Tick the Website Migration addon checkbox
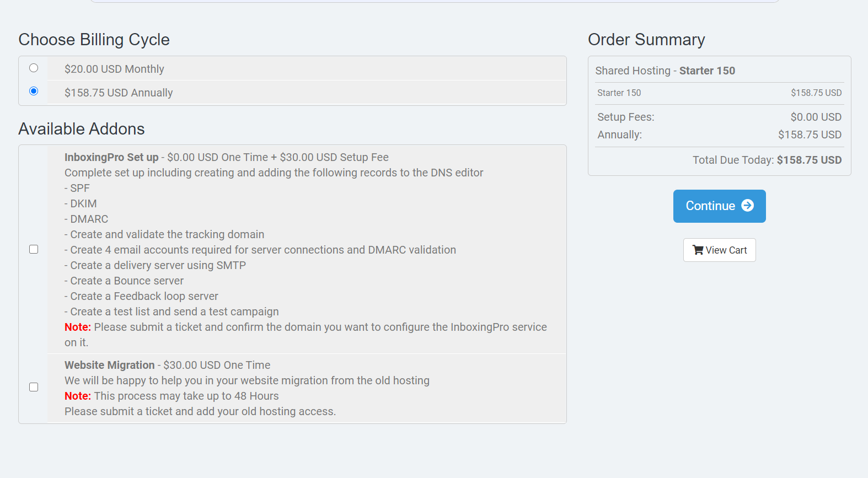The height and width of the screenshot is (478, 868). [34, 387]
